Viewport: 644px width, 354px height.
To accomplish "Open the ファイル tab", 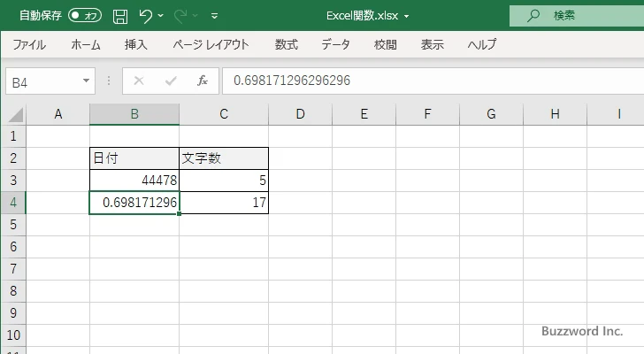I will coord(29,44).
